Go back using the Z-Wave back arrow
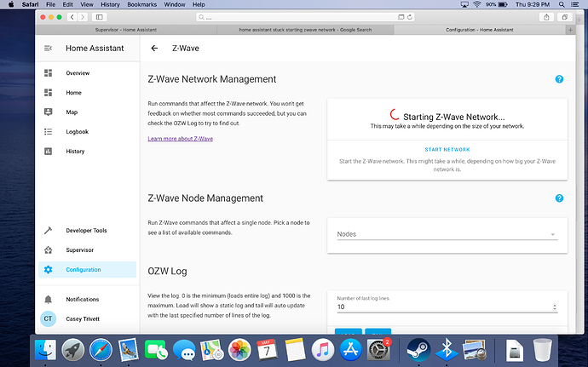Image resolution: width=588 pixels, height=367 pixels. click(x=154, y=49)
